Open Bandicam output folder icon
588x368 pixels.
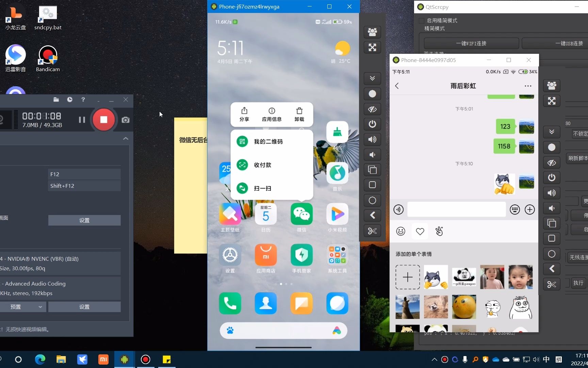coord(56,99)
